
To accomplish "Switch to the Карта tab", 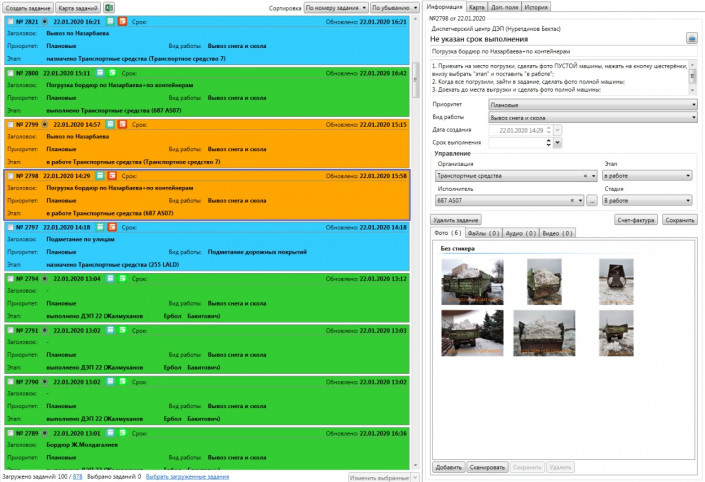I will 477,7.
